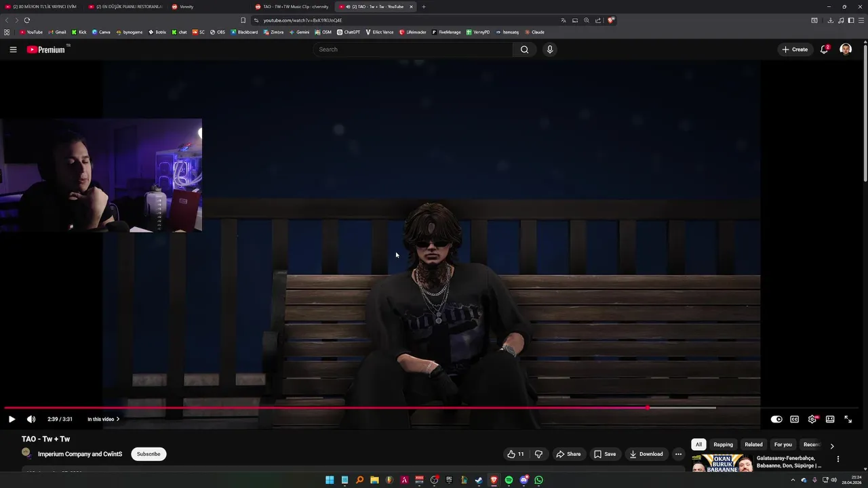Click the browser address bar URL
The width and height of the screenshot is (868, 488).
(x=302, y=20)
